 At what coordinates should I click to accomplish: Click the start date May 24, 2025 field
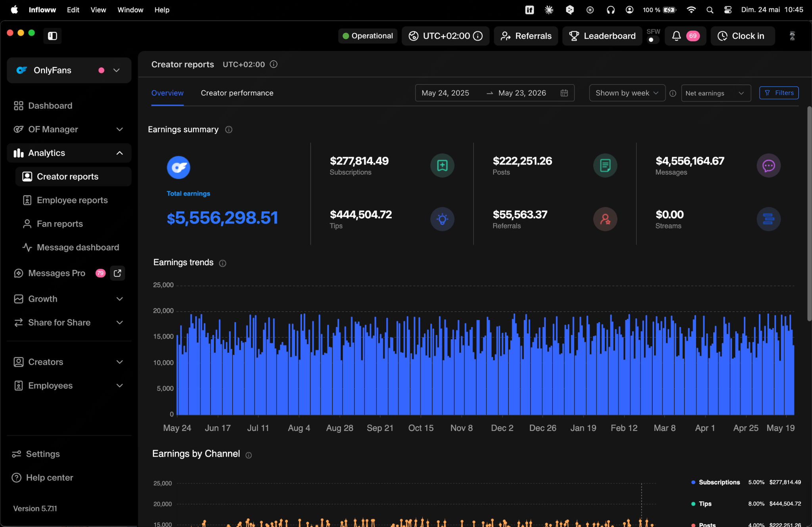(445, 93)
